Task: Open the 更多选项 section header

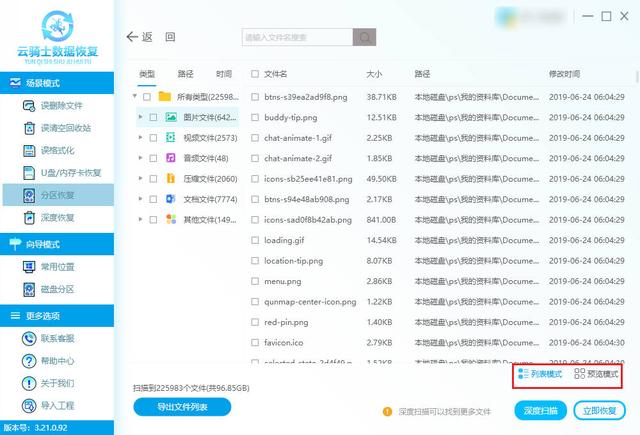Action: 57,315
